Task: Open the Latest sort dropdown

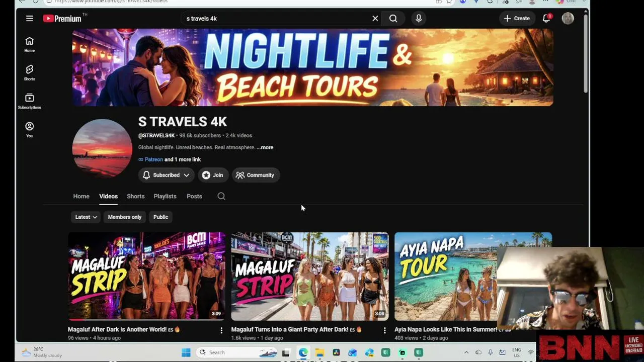Action: [86, 217]
